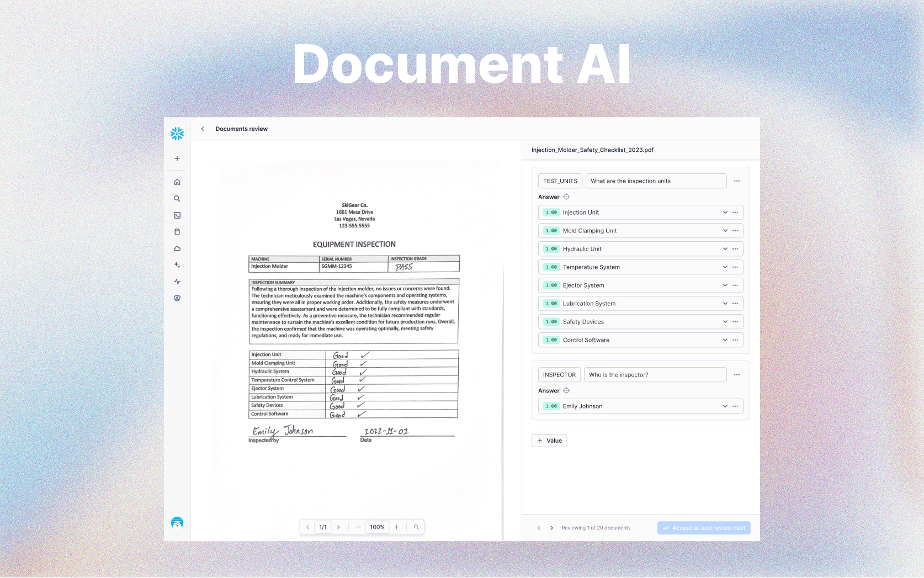This screenshot has width=924, height=578.
Task: Click the magnifier icon in the viewer toolbar
Action: [416, 527]
